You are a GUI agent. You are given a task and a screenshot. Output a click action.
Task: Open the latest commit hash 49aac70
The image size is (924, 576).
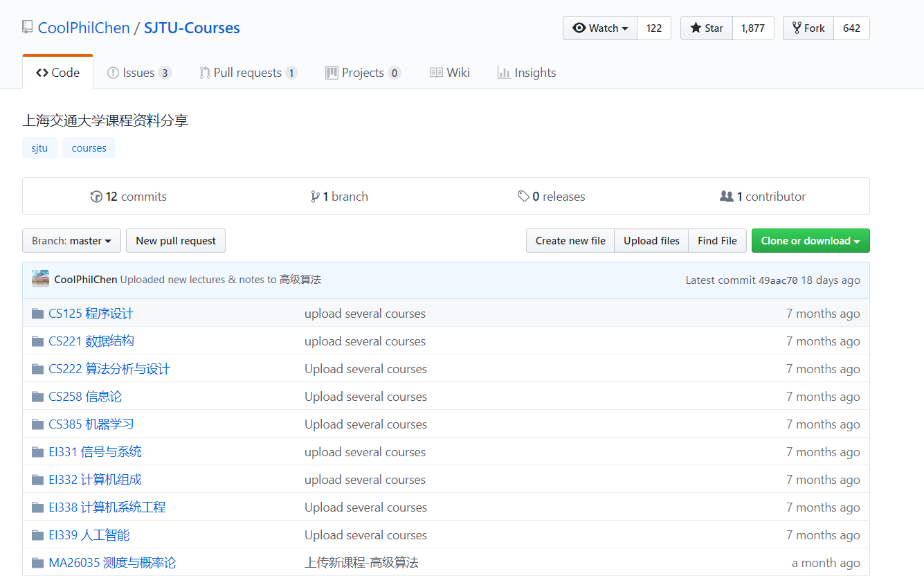[x=778, y=280]
